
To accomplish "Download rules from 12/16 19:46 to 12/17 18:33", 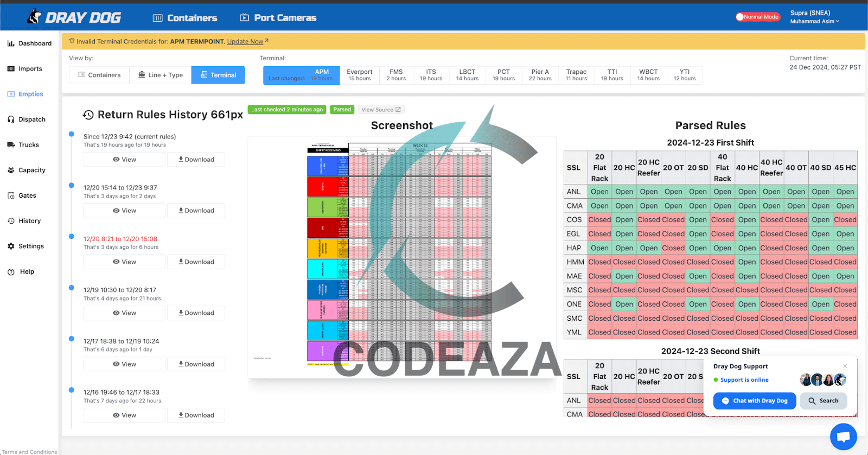I will coord(196,415).
